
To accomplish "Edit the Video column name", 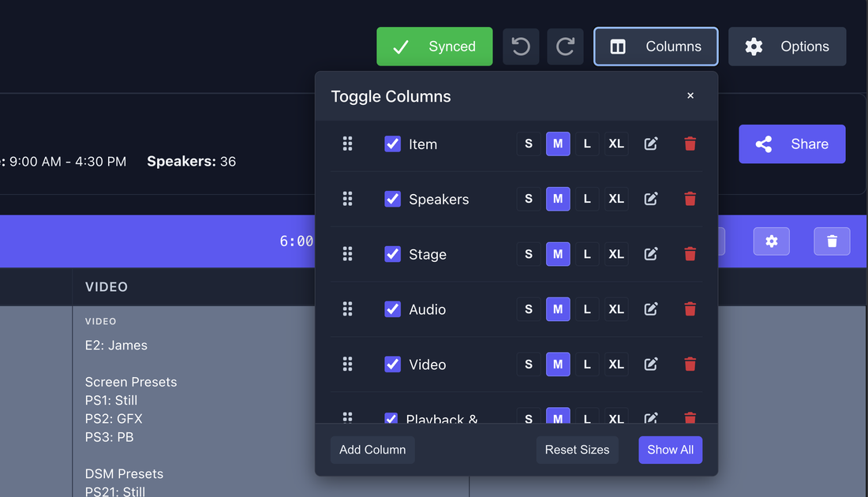I will click(x=651, y=364).
